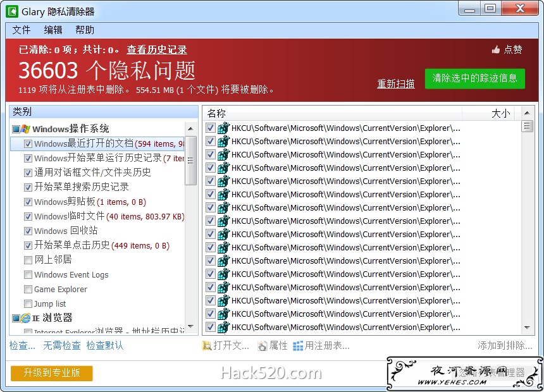Uncheck the Windows剪贴板 checkbox
This screenshot has height=392, width=544.
click(28, 202)
